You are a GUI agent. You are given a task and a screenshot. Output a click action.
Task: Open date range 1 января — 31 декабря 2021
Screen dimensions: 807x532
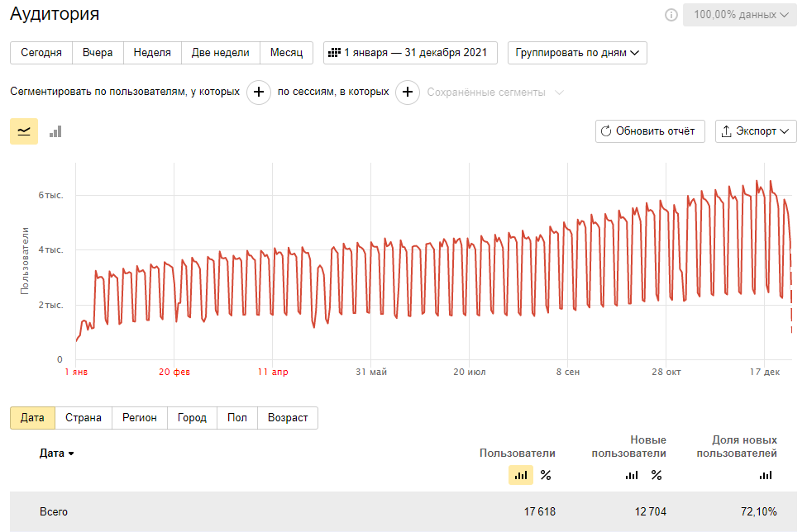coord(410,53)
